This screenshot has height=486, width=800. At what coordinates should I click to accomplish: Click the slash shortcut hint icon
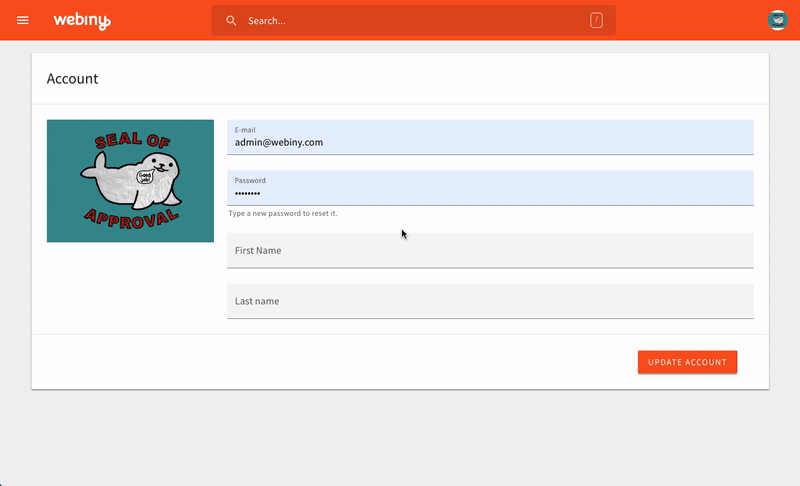pos(596,20)
